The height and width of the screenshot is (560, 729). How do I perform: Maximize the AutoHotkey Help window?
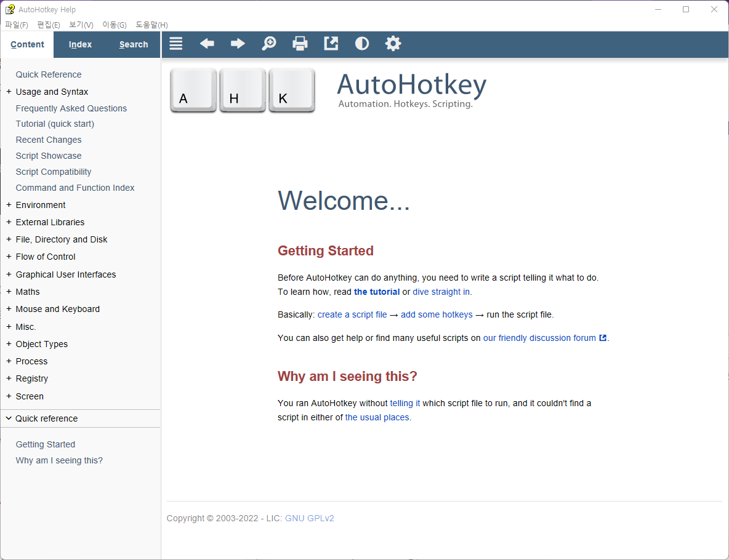(686, 9)
